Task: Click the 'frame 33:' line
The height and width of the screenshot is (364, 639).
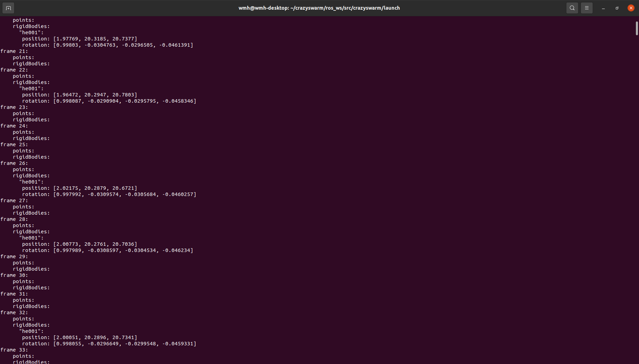Action: (x=14, y=350)
